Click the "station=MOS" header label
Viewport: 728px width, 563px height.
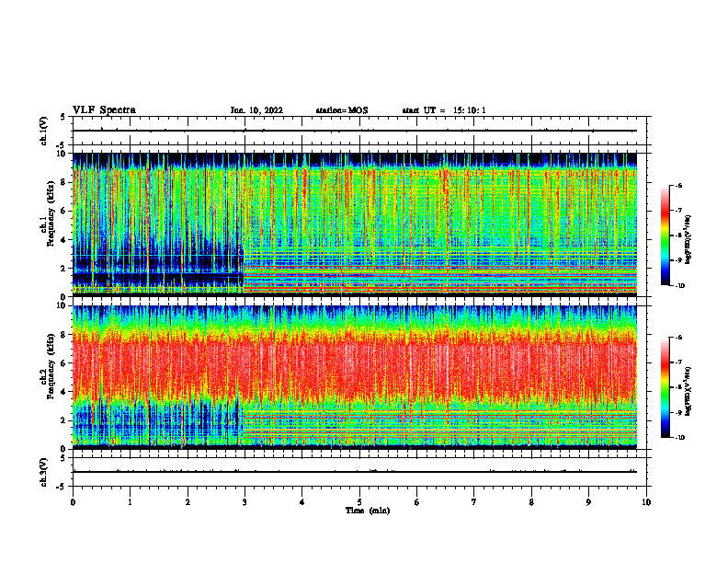click(342, 110)
